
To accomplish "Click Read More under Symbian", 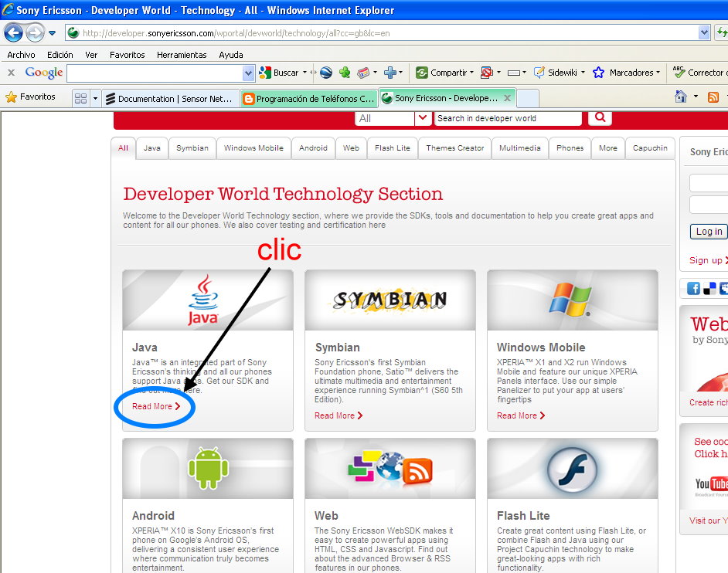I will pos(338,415).
